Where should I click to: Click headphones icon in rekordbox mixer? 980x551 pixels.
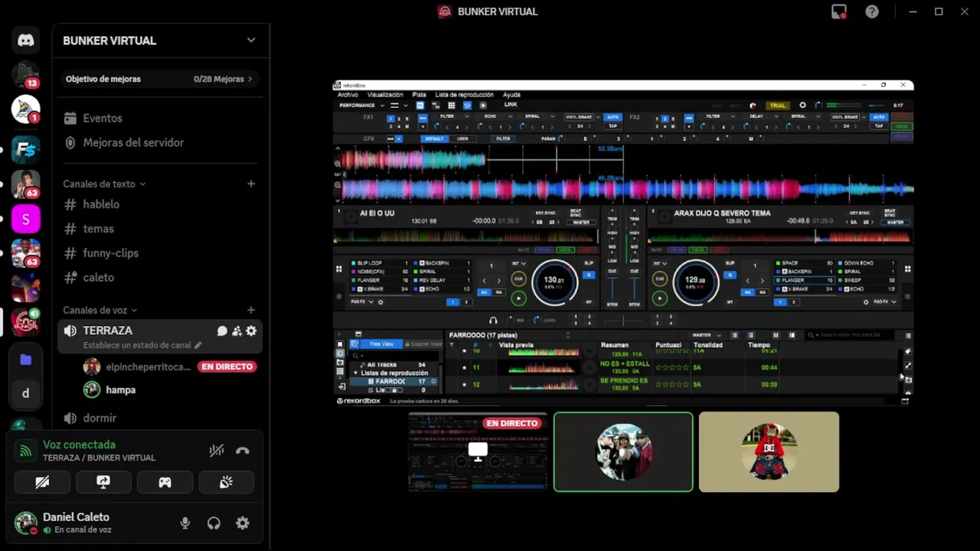click(x=493, y=320)
